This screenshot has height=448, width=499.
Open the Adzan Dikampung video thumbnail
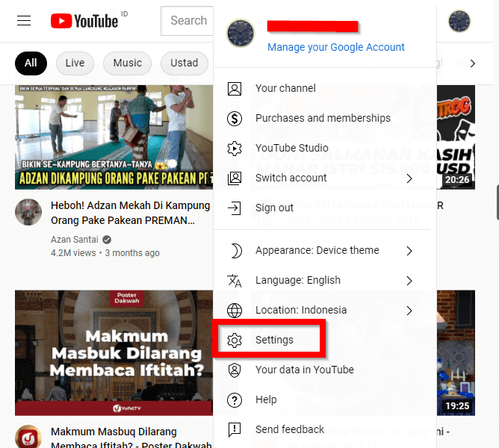(114, 137)
